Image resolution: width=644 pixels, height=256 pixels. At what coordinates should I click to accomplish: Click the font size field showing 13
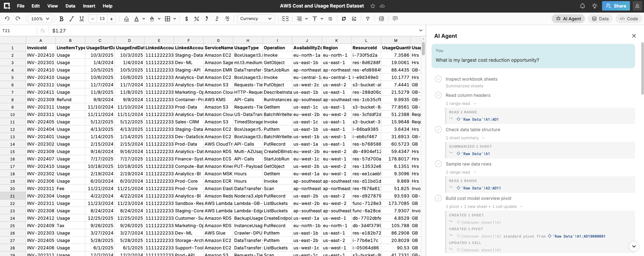(102, 18)
